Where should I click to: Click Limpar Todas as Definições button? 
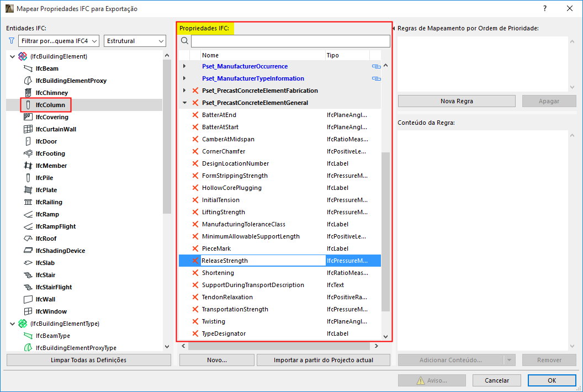tap(88, 360)
